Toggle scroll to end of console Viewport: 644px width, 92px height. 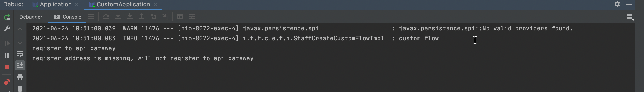[20, 65]
